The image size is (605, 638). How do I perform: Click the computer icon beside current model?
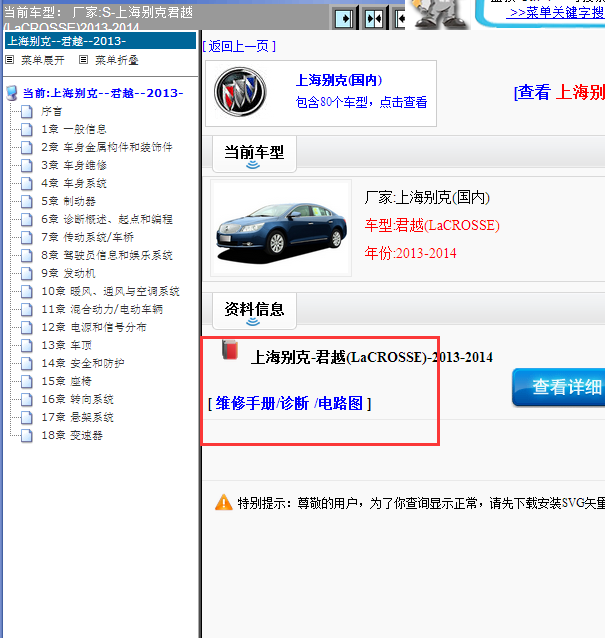[12, 93]
